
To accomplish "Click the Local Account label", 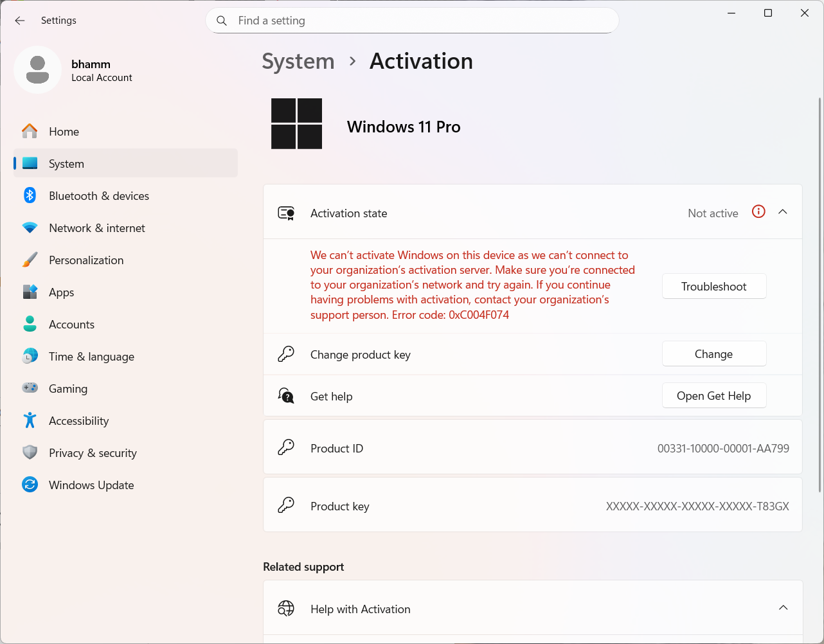I will (x=102, y=78).
